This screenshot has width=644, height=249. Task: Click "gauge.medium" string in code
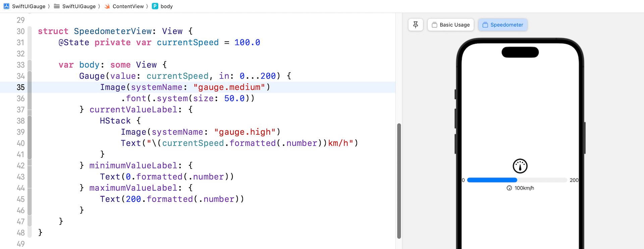(229, 87)
